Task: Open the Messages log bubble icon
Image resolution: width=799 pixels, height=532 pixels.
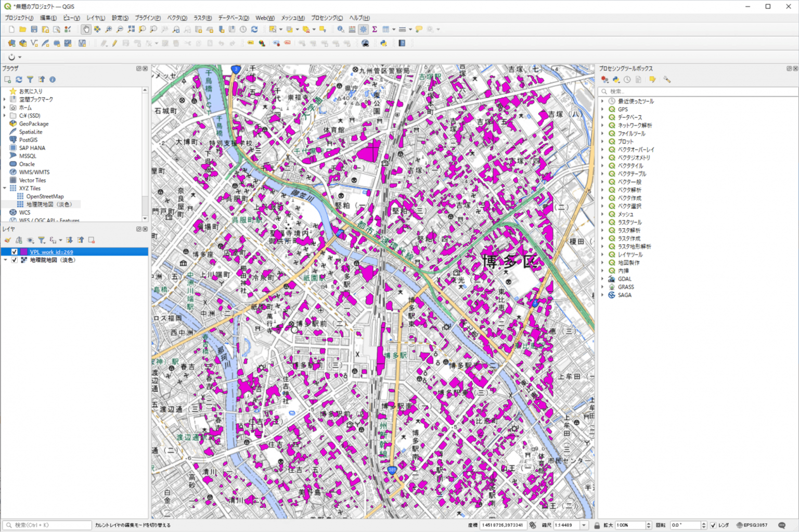Action: pyautogui.click(x=782, y=525)
